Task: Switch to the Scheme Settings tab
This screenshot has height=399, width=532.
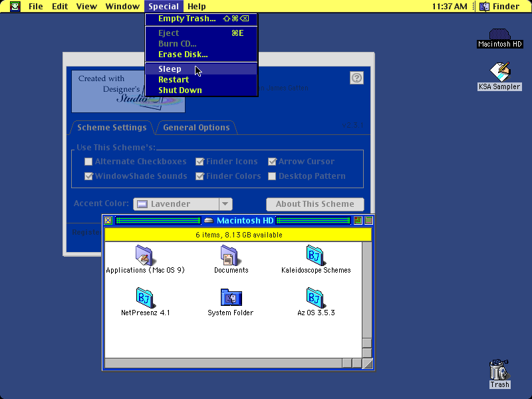Action: [x=112, y=128]
